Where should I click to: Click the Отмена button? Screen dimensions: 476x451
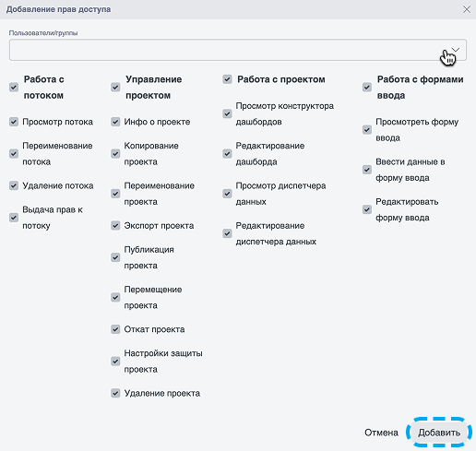(381, 433)
